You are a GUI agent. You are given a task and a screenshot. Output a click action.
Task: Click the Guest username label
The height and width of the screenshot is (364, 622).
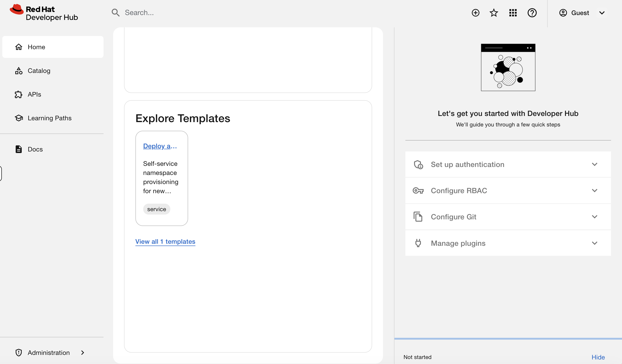click(x=580, y=13)
